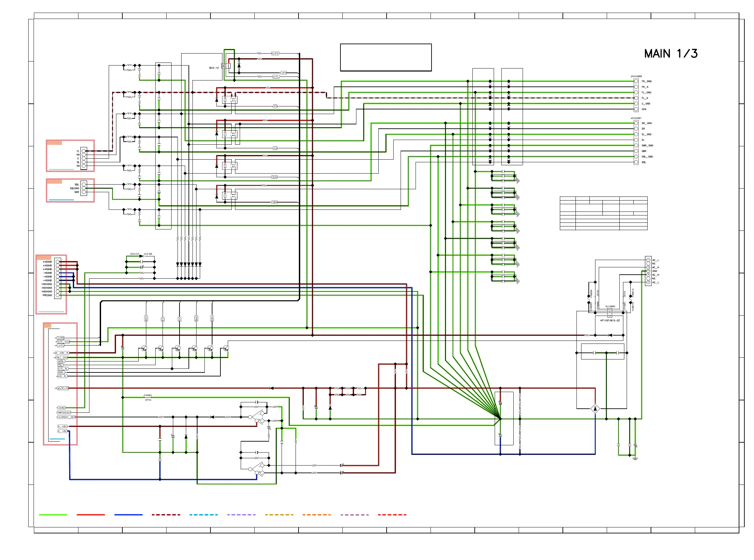The height and width of the screenshot is (560, 754).
Task: Click the A_+8V_IN signal tag
Action: (63, 353)
